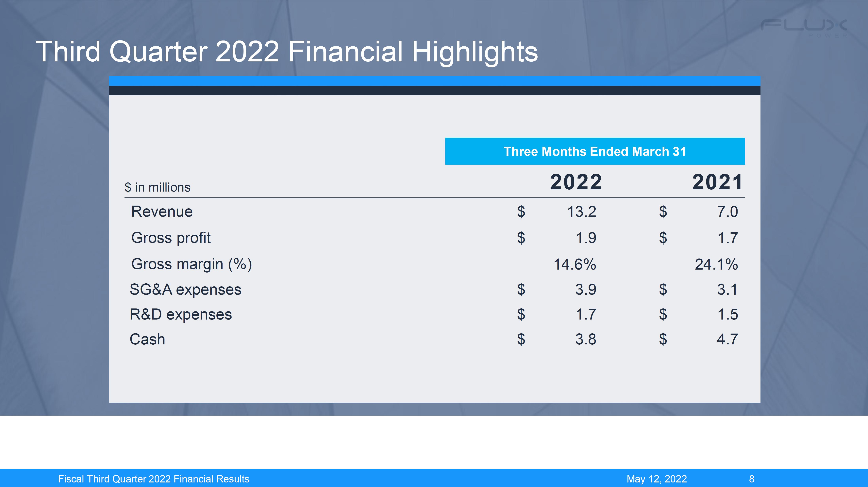Screen dimensions: 868x487
Task: Click the May 12, 2022 footer date
Action: coord(656,479)
